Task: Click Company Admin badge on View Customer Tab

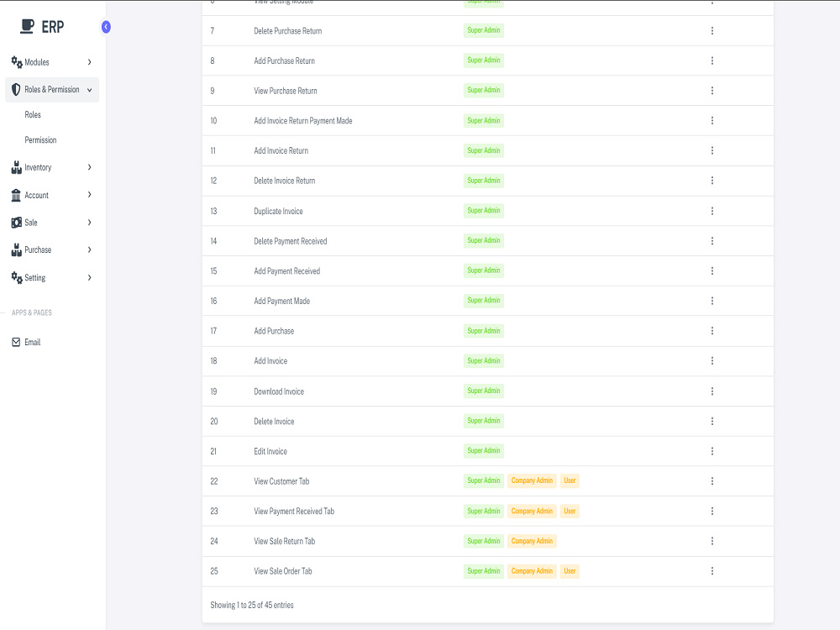Action: [x=532, y=480]
